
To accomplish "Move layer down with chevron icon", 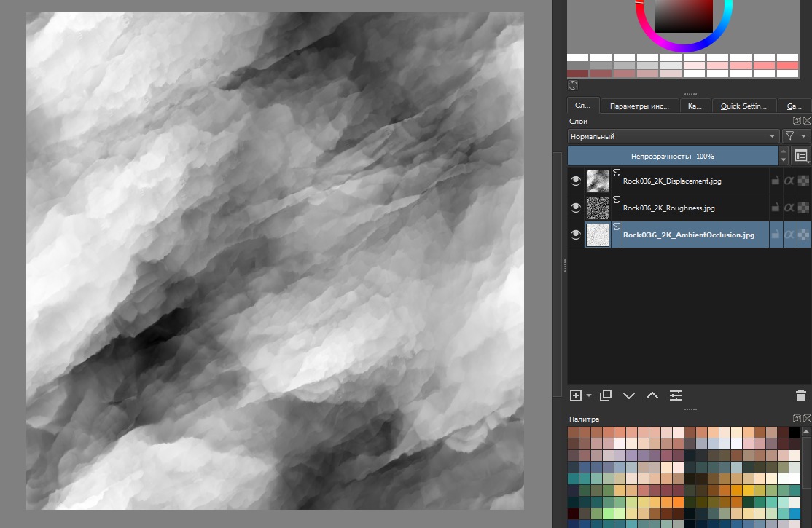I will pos(629,395).
